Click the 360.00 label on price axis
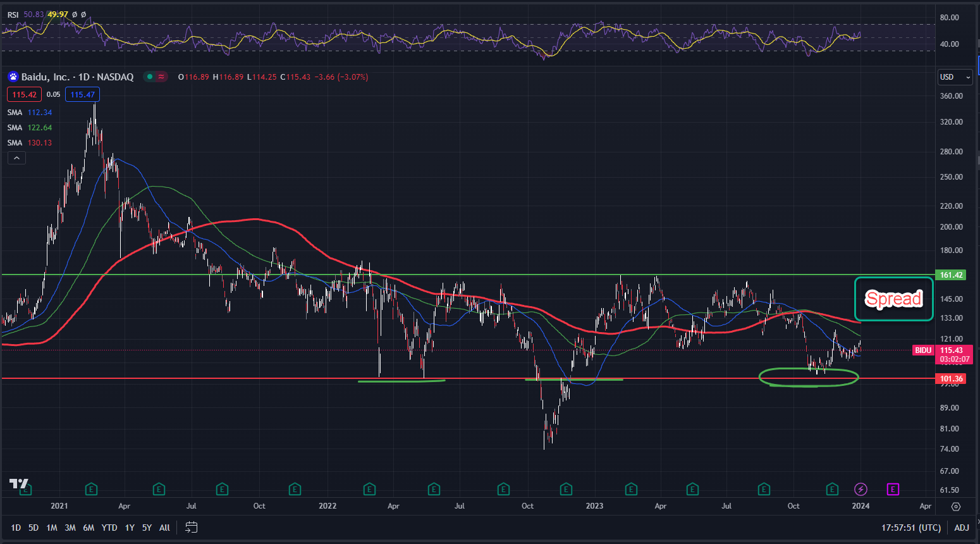980x544 pixels. coord(951,96)
